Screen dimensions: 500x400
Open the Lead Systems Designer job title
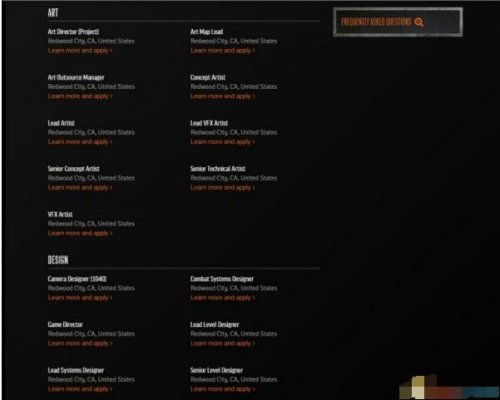(x=76, y=370)
